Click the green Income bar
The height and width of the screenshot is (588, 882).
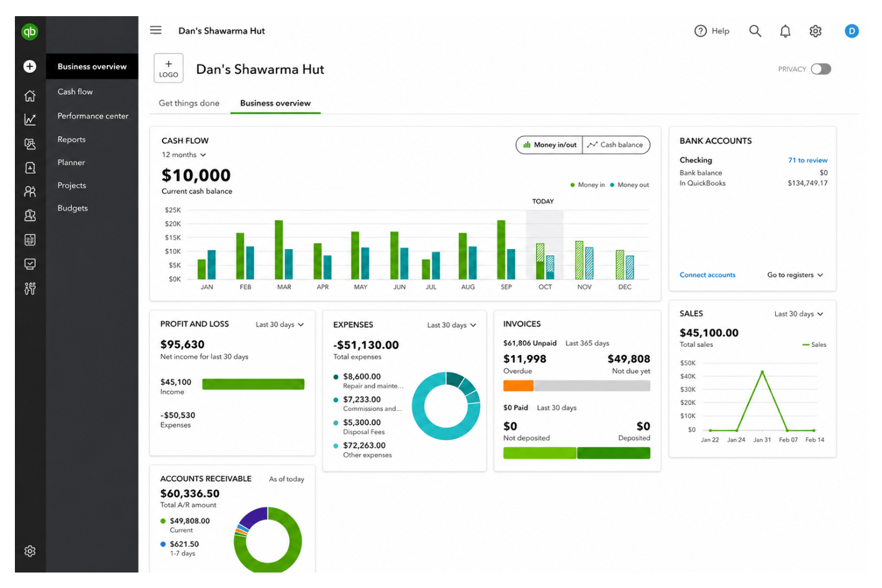[x=253, y=384]
